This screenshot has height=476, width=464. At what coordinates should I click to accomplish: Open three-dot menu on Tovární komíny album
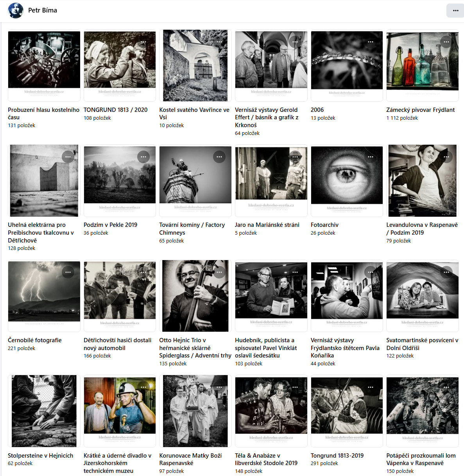coord(219,157)
